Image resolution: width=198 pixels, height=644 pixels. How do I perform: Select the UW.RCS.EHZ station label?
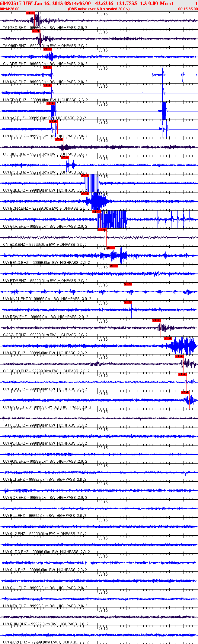click(x=45, y=172)
